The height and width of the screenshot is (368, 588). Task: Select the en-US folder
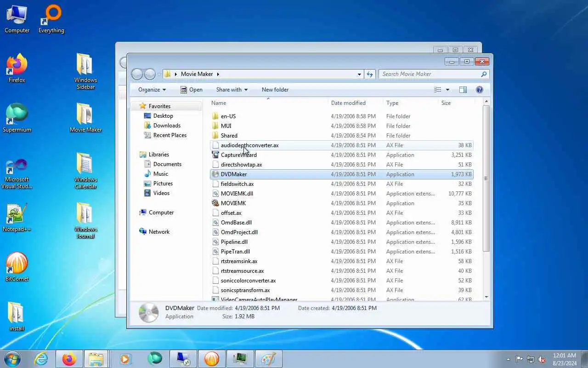click(341, 116)
